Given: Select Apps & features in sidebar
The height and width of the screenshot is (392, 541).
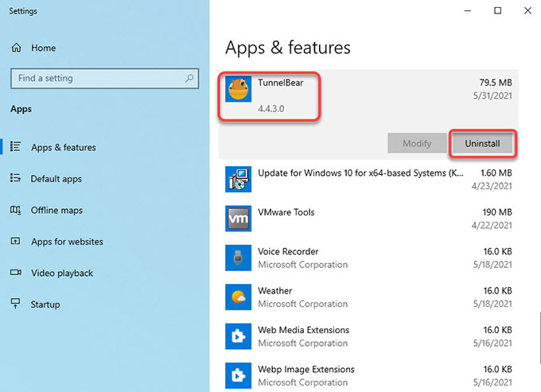Looking at the screenshot, I should (64, 148).
